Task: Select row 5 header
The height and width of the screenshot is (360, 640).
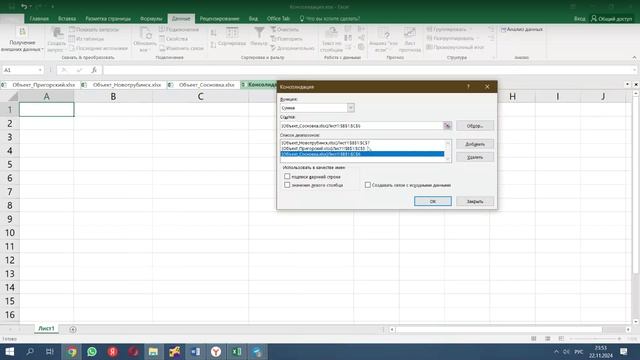Action: [x=9, y=164]
